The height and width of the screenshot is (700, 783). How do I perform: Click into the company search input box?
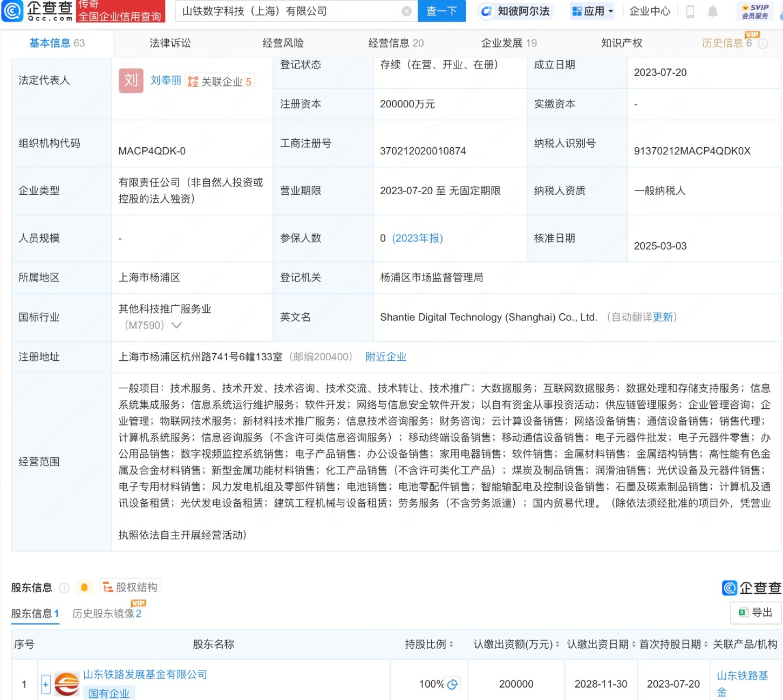point(289,11)
